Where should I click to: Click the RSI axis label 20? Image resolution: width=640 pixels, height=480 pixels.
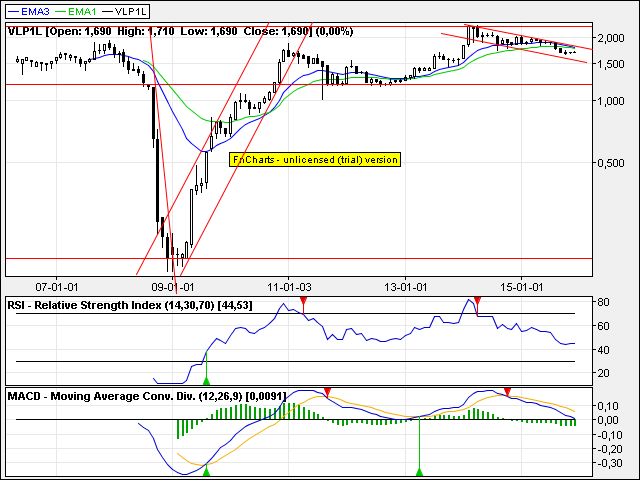(x=603, y=373)
